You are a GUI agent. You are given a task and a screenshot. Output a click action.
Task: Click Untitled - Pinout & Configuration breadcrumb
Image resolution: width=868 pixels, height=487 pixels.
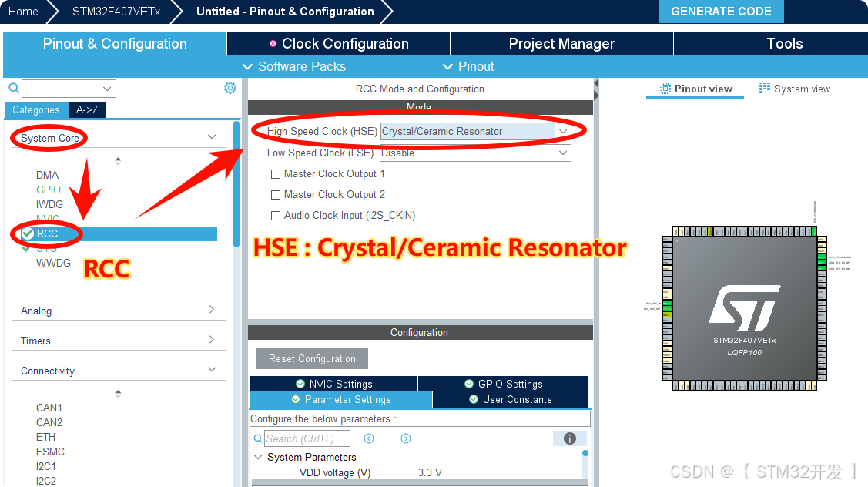tap(285, 11)
